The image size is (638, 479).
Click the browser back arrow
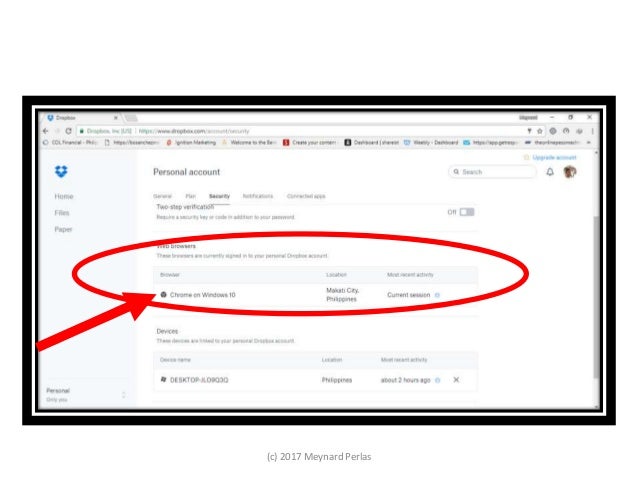coord(45,131)
